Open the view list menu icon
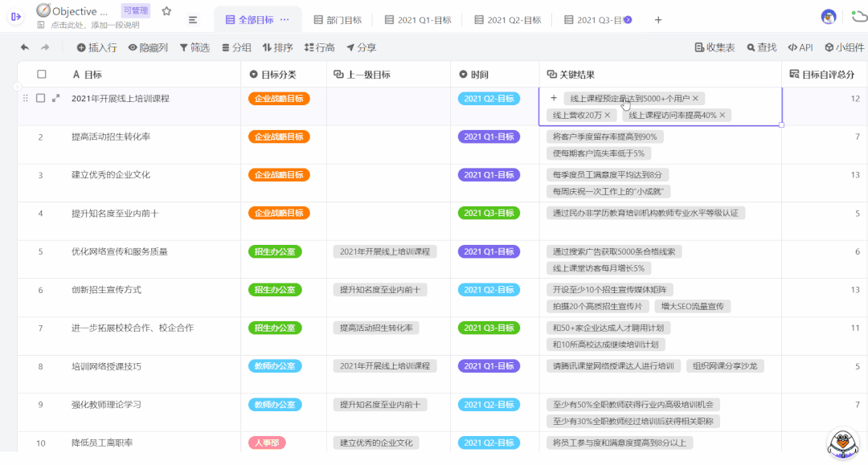 pyautogui.click(x=193, y=20)
